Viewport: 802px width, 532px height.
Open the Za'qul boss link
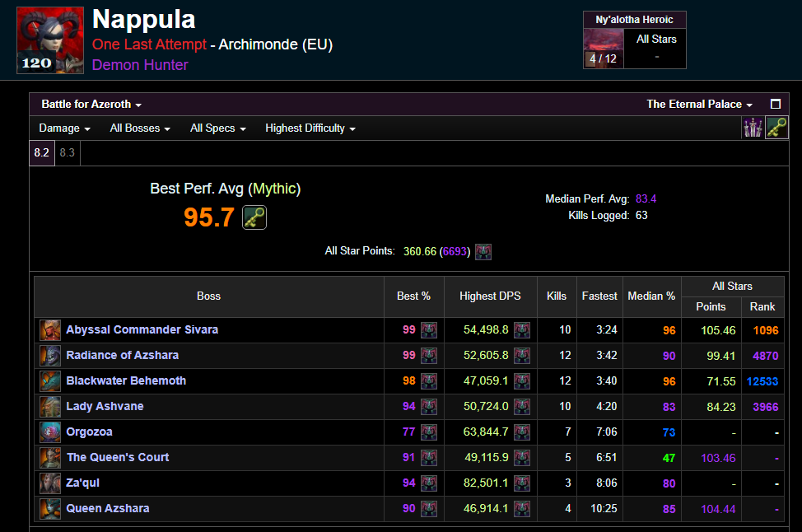point(82,483)
